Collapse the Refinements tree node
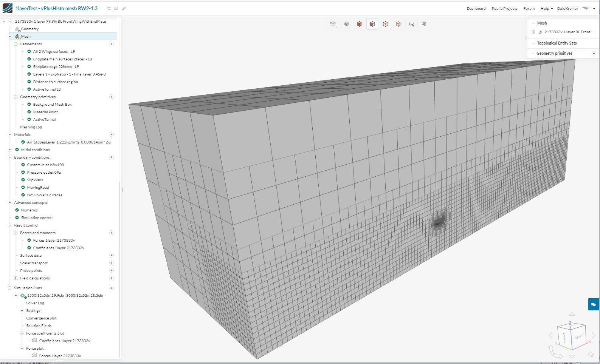 pos(16,44)
